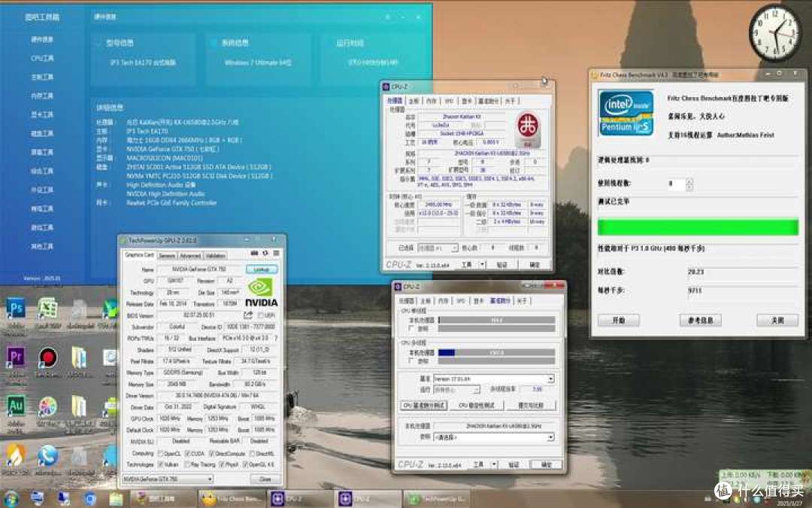The height and width of the screenshot is (508, 812).
Task: Toggle OpenCL checkbox in GPU-Z
Action: pos(161,453)
